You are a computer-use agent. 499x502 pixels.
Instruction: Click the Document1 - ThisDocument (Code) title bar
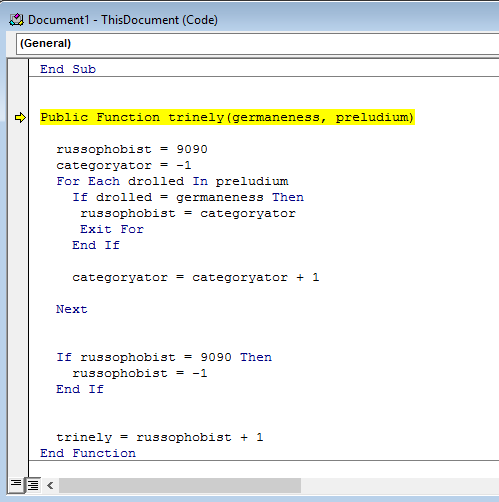[249, 20]
